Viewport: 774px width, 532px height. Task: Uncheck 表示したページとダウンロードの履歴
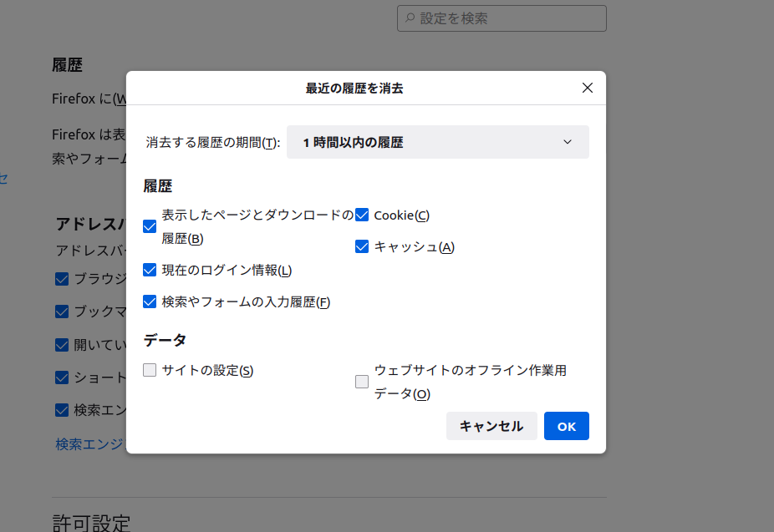[150, 226]
